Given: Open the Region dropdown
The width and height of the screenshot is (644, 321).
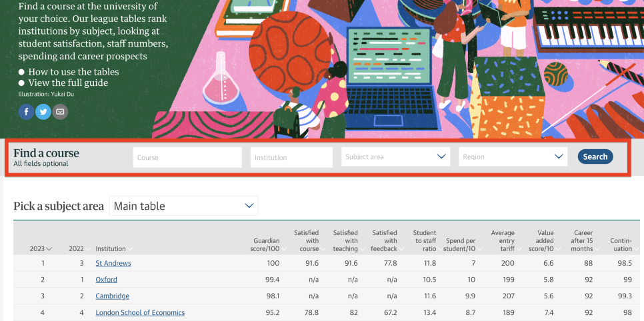Looking at the screenshot, I should 513,157.
